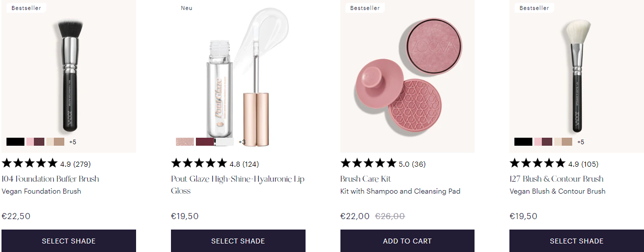The image size is (644, 252).
Task: Choose clear white Pout Glaze shade swatch
Action: (224, 142)
